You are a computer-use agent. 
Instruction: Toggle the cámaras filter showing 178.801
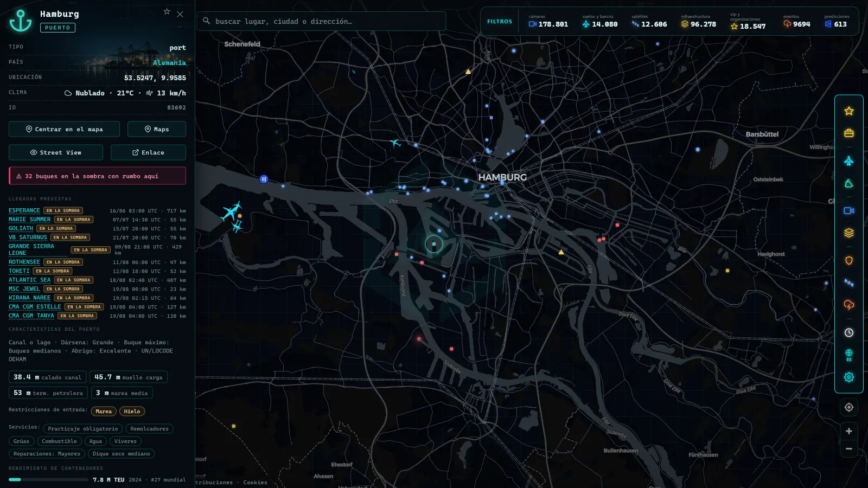[548, 22]
